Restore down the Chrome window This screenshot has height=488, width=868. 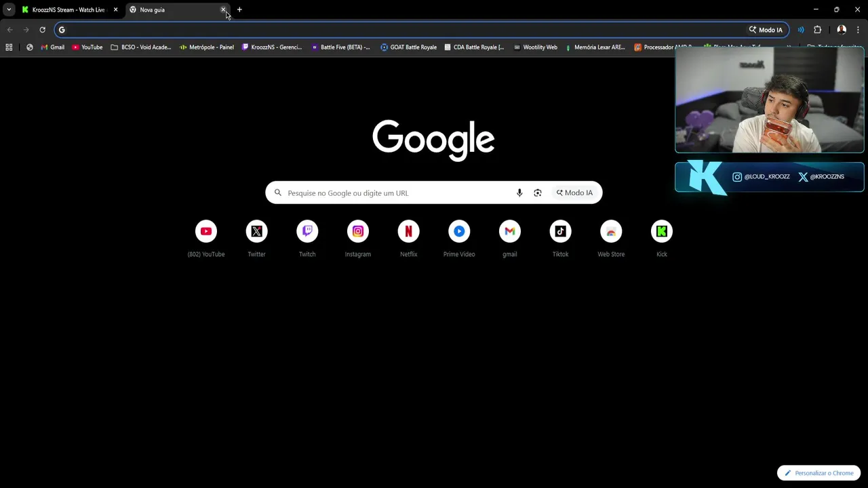837,9
